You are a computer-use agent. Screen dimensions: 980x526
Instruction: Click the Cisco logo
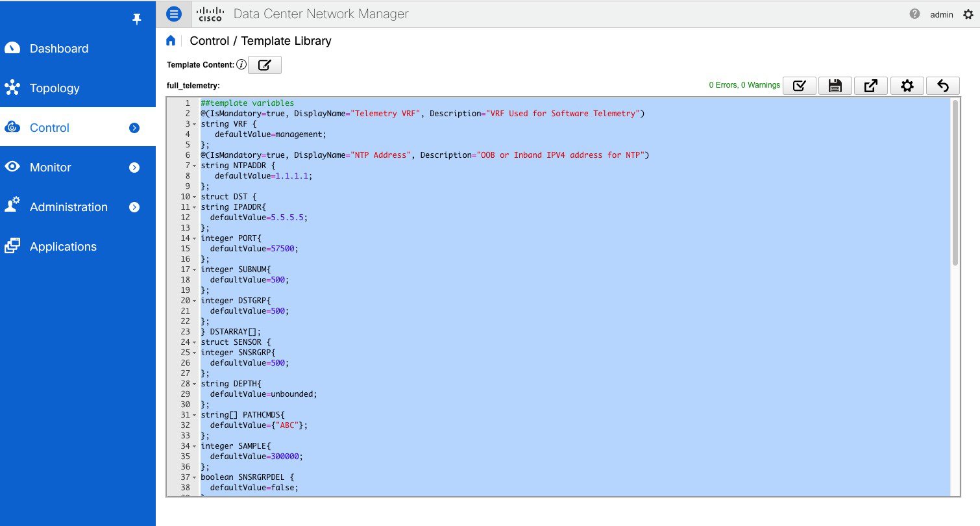click(210, 14)
